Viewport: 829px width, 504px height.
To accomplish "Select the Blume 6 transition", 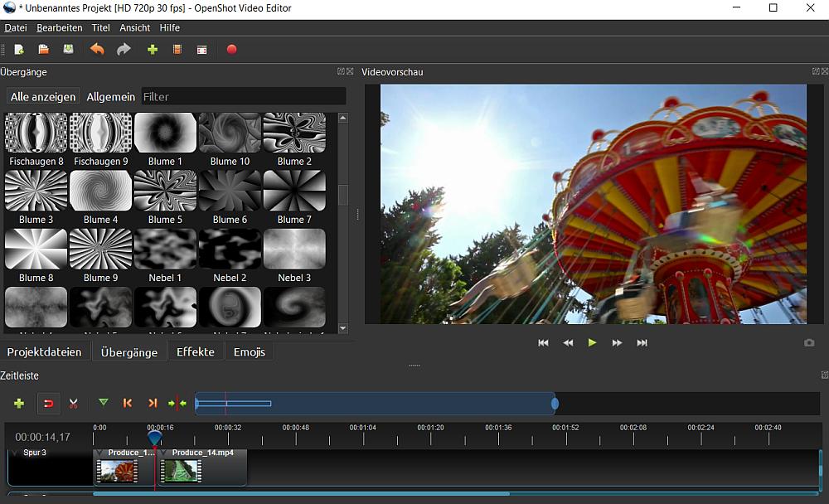I will 230,198.
